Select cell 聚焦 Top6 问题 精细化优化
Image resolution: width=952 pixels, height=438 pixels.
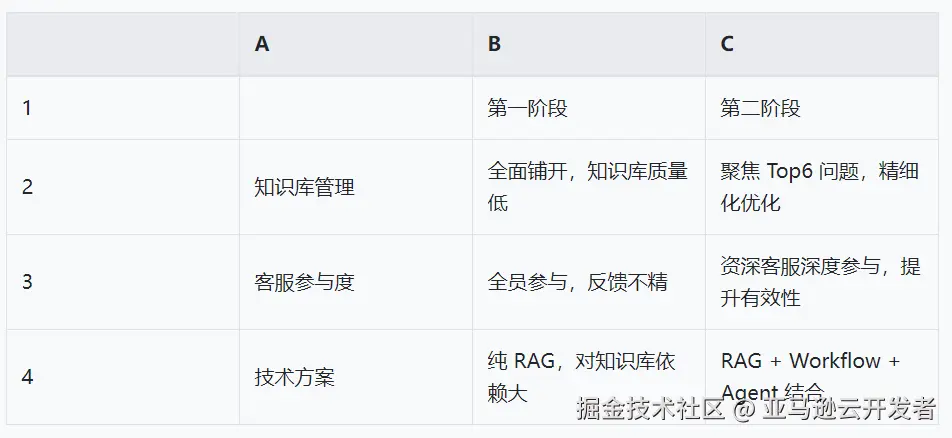pyautogui.click(x=822, y=187)
